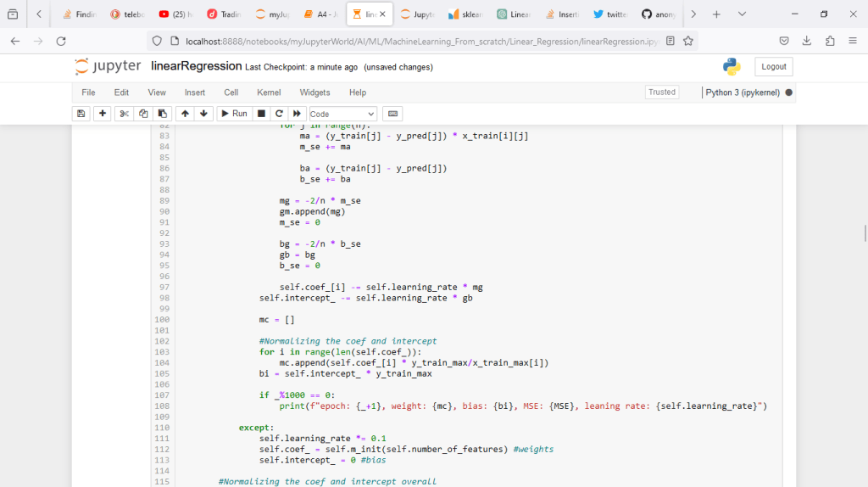
Task: Open the Kernel menu
Action: (269, 92)
